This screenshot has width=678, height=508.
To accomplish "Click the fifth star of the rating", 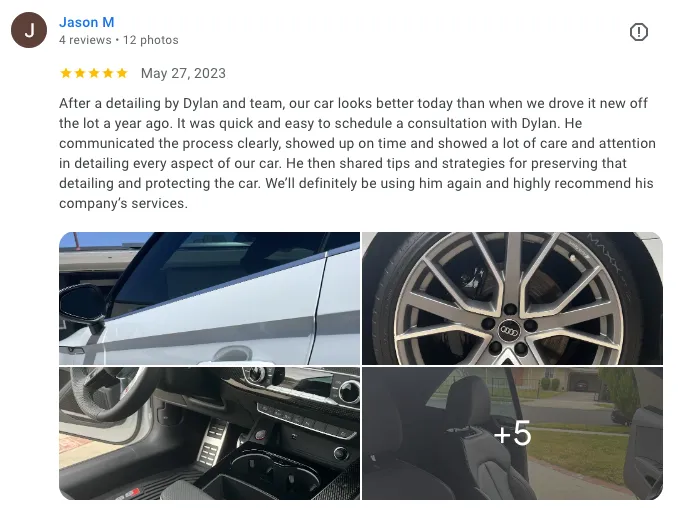I will pos(122,73).
